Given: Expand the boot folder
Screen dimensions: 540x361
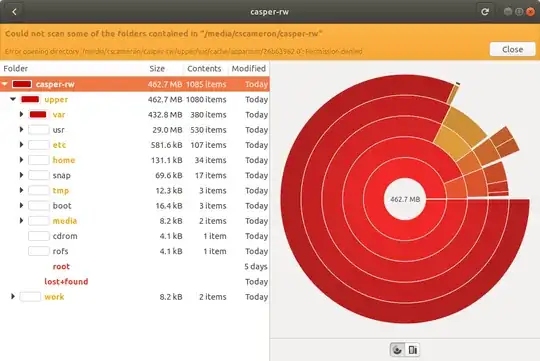Looking at the screenshot, I should tap(21, 205).
